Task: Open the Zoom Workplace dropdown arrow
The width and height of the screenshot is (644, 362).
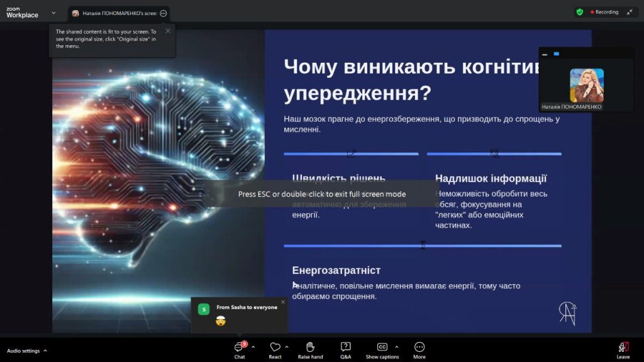Action: pos(53,13)
